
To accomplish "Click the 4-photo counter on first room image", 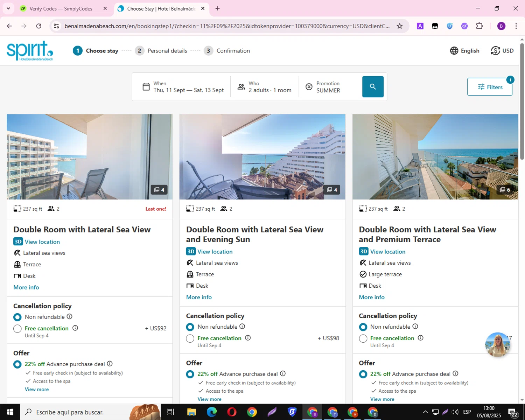I will 159,190.
